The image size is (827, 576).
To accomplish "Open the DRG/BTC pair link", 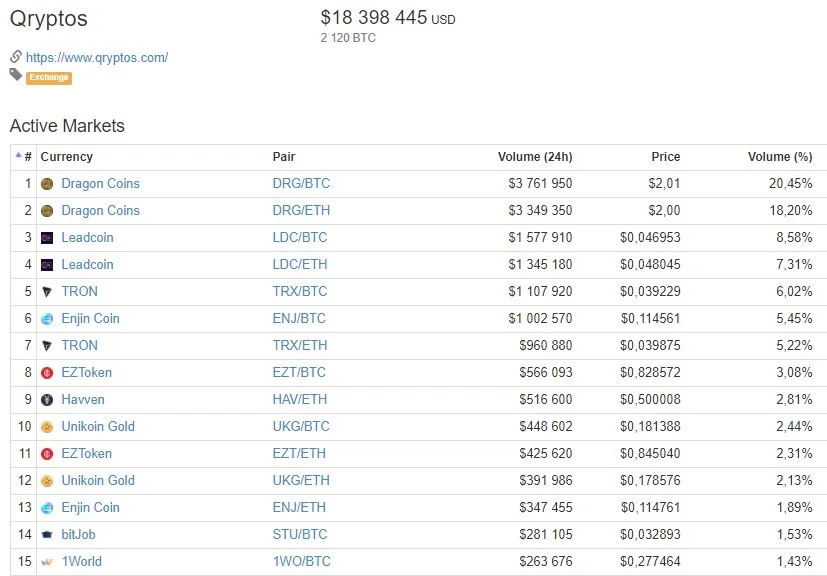I will coord(301,184).
